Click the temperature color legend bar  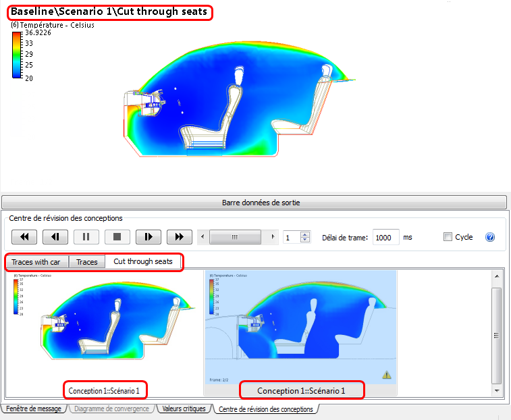17,55
